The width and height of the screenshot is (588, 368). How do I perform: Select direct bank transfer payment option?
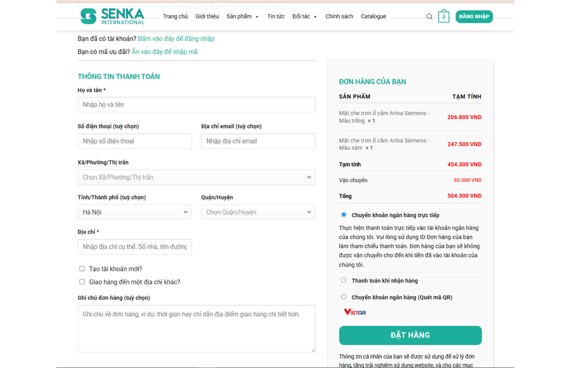coord(344,215)
